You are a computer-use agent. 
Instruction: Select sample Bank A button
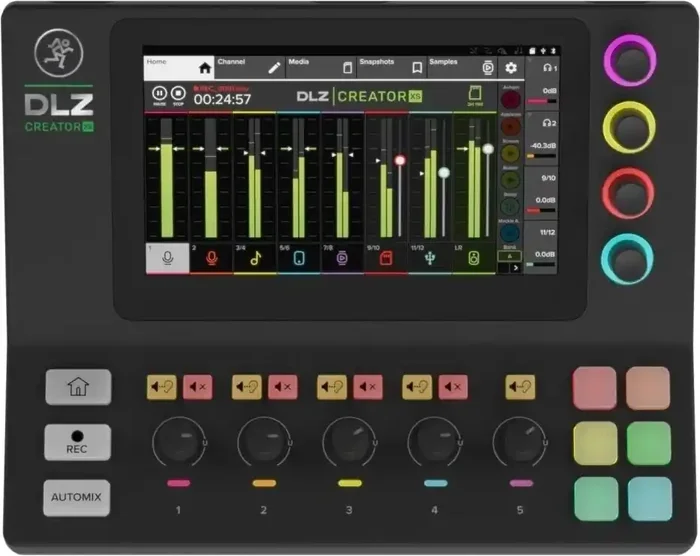(x=509, y=256)
